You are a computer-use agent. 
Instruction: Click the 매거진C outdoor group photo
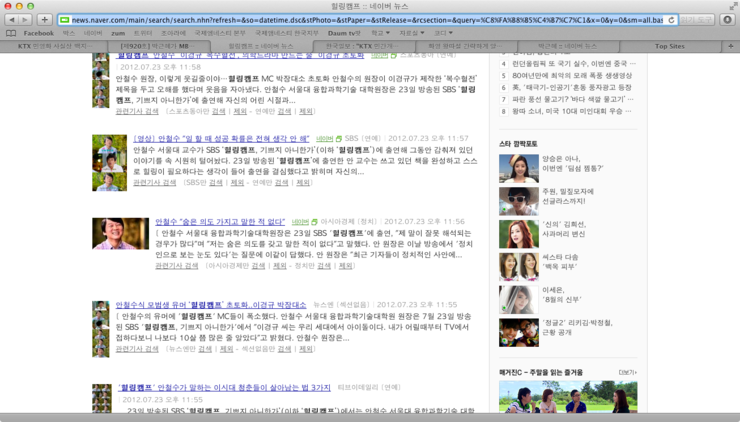click(x=567, y=396)
